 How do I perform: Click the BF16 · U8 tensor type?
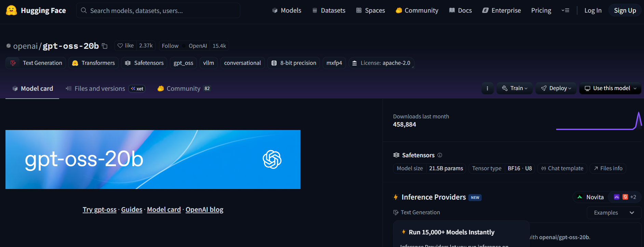click(x=520, y=169)
